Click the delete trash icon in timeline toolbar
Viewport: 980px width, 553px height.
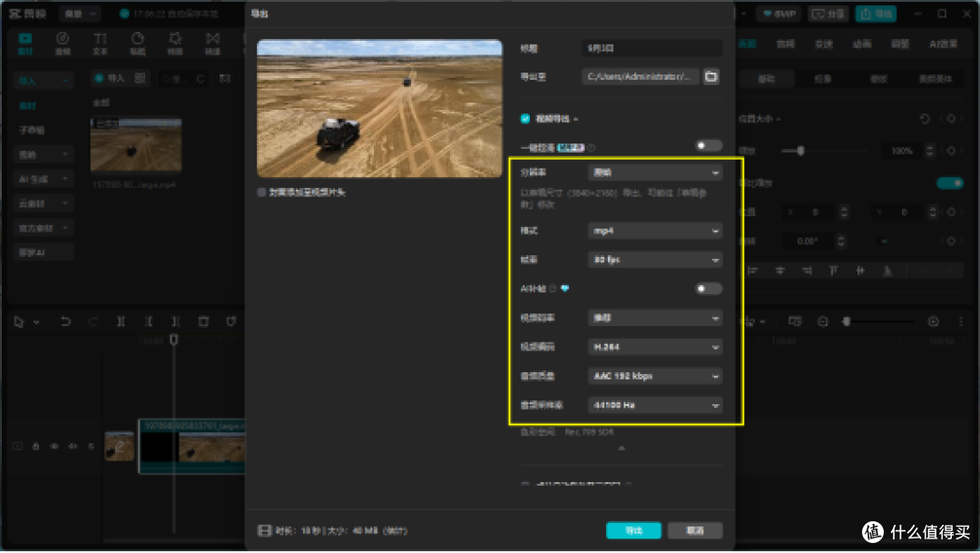pos(203,321)
